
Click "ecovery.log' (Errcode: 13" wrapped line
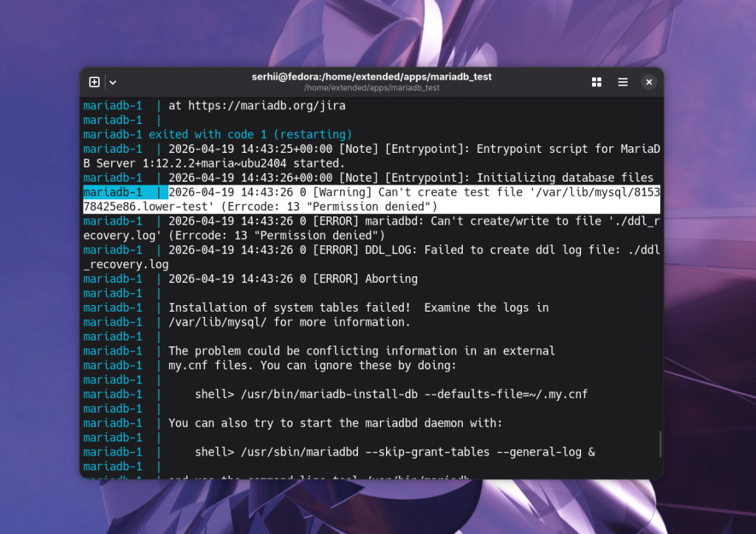(234, 236)
